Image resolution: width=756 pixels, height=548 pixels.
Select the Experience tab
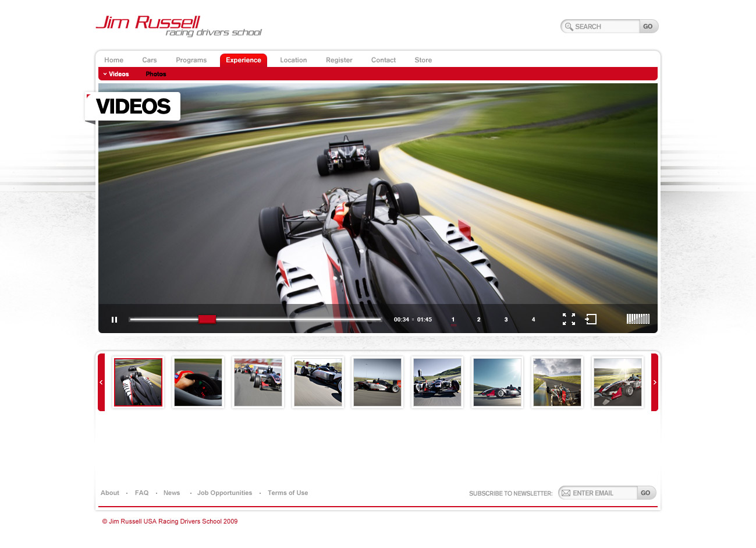coord(243,60)
